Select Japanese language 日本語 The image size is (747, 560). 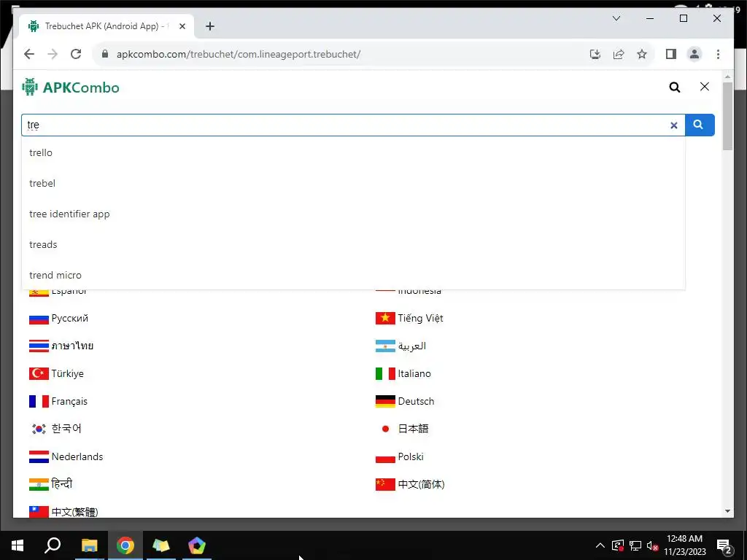[402, 429]
